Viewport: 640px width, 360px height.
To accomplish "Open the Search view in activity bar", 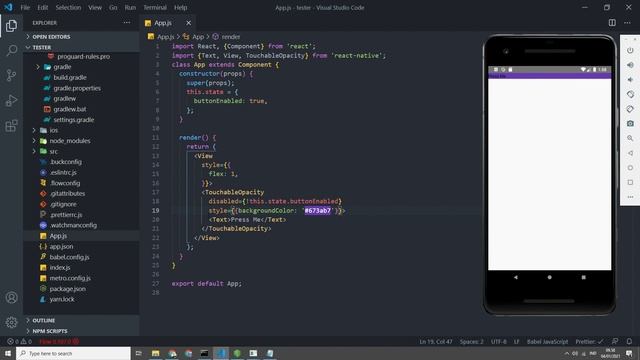I will click(11, 51).
